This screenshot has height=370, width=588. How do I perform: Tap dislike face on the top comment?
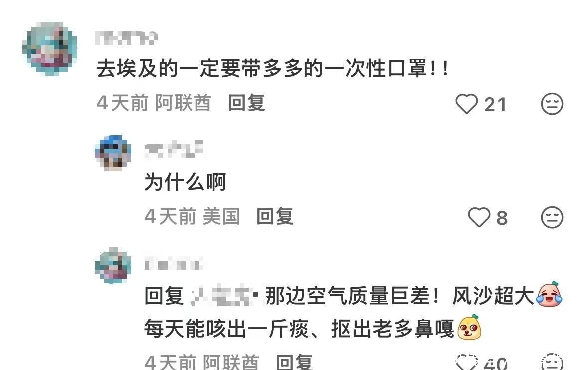(552, 104)
